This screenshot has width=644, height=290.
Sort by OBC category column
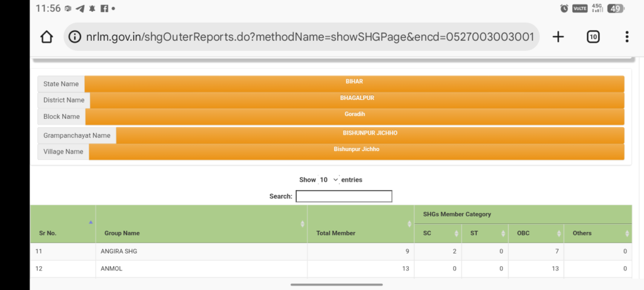pos(536,233)
